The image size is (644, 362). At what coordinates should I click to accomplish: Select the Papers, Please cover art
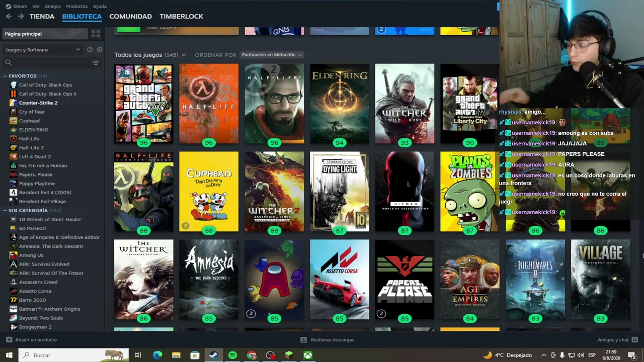pos(405,280)
